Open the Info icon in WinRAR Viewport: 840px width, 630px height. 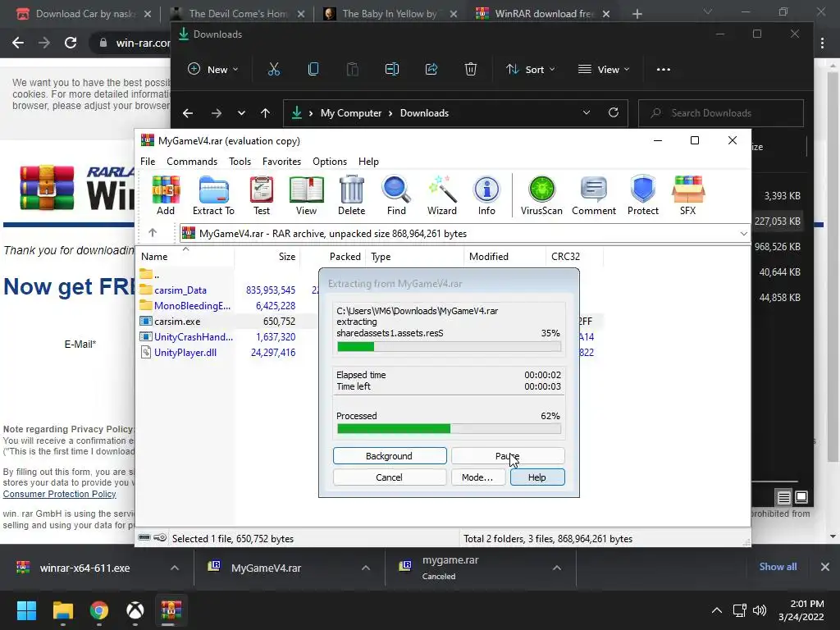click(486, 195)
